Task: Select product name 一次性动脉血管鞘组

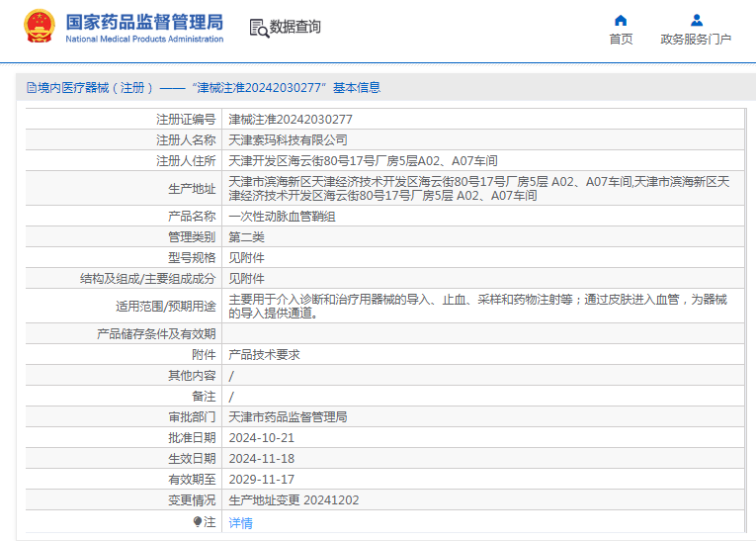Action: tap(282, 217)
